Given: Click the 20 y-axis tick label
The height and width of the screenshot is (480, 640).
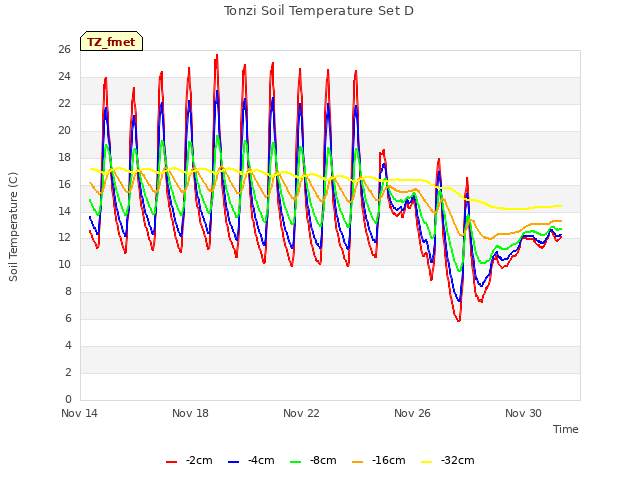Looking at the screenshot, I should (64, 131).
